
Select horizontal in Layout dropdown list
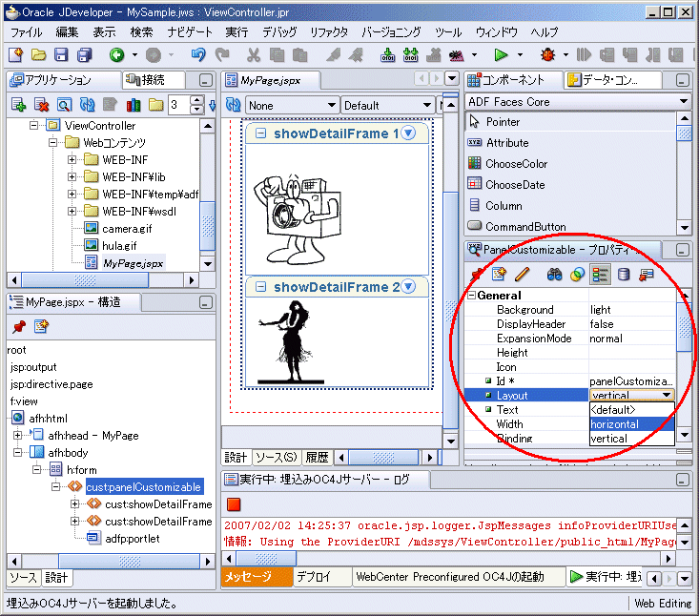631,424
